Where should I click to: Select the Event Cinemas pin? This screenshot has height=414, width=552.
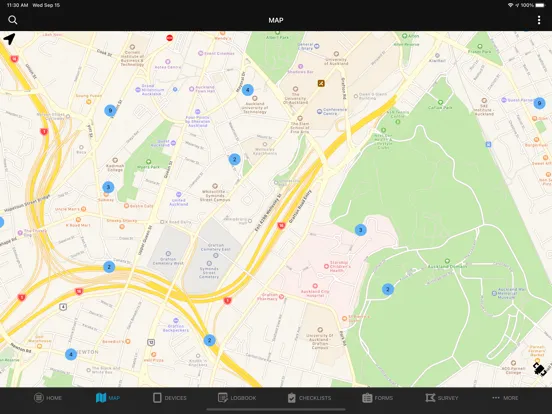[x=200, y=53]
